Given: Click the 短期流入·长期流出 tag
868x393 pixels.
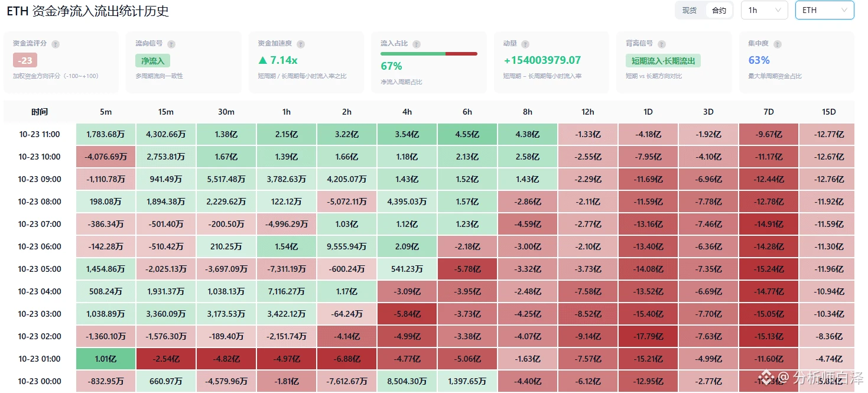Looking at the screenshot, I should (663, 60).
